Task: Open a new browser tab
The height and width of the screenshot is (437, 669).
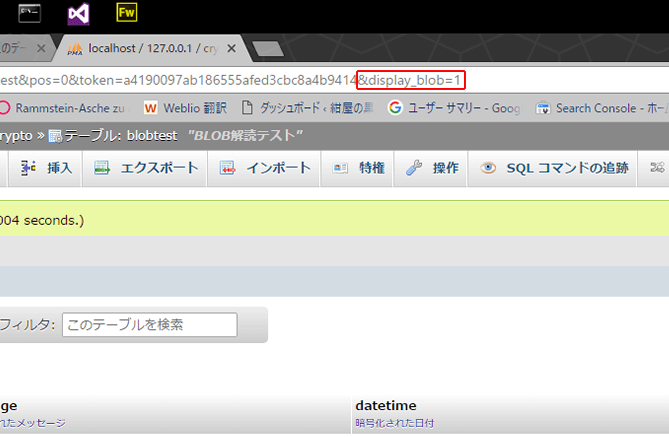Action: [x=268, y=49]
